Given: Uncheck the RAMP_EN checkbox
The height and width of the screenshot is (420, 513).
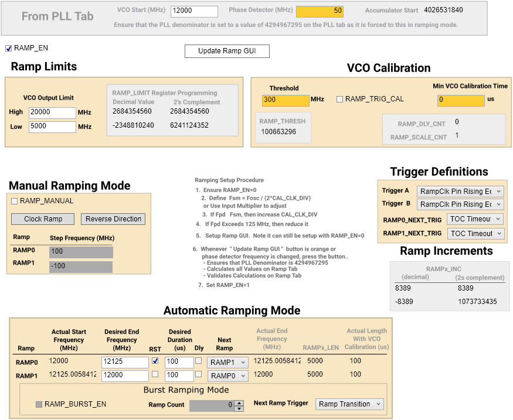Looking at the screenshot, I should coord(8,48).
